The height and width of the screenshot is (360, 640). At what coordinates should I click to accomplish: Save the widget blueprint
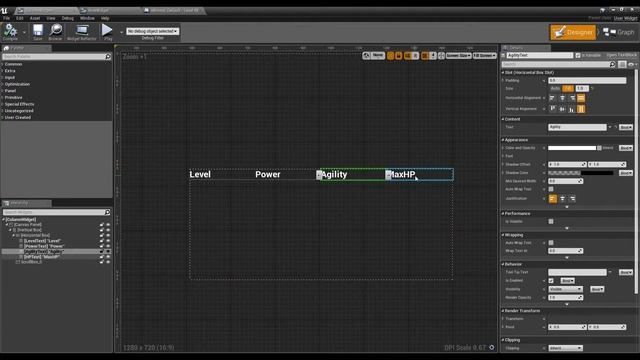(38, 32)
